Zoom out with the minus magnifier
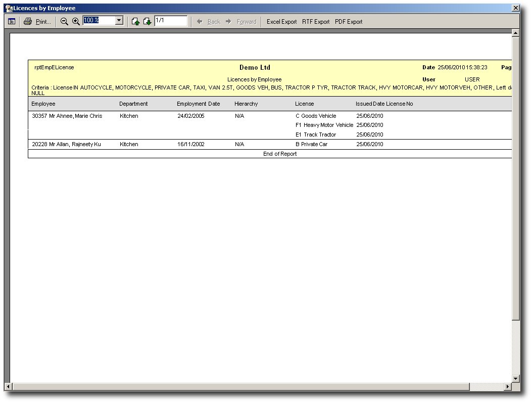The height and width of the screenshot is (403, 532). 64,22
